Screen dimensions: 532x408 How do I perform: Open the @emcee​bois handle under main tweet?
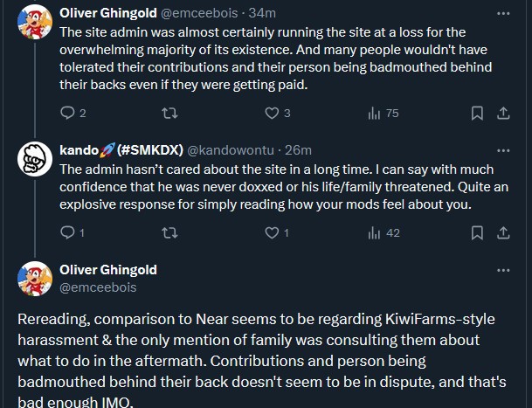98,287
